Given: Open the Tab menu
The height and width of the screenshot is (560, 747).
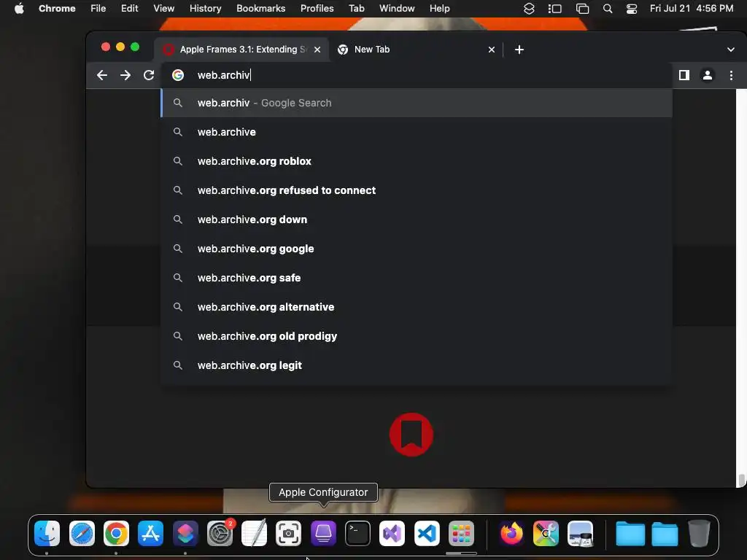Looking at the screenshot, I should [356, 9].
